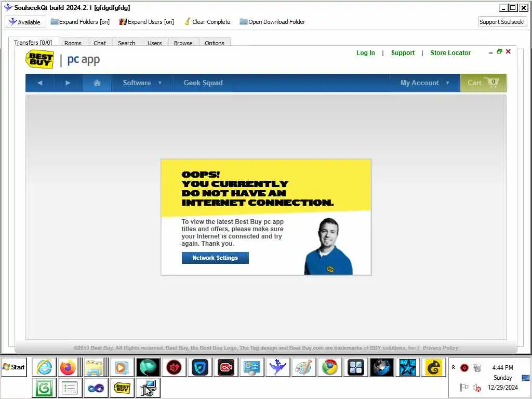Launch Internet Explorer from taskbar
532x399 pixels.
[45, 367]
